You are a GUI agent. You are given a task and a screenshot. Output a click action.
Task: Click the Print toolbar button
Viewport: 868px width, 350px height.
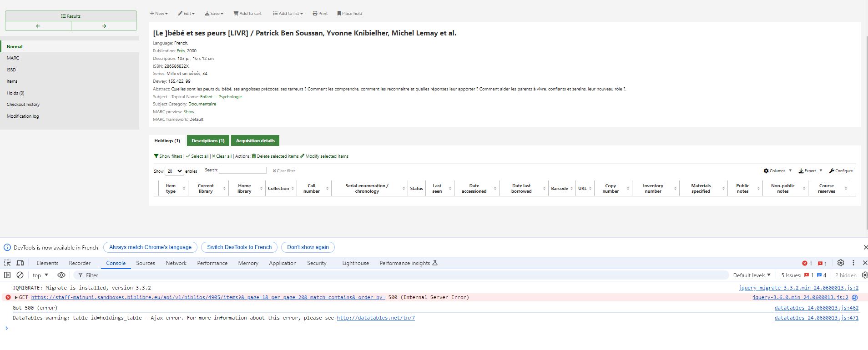320,14
